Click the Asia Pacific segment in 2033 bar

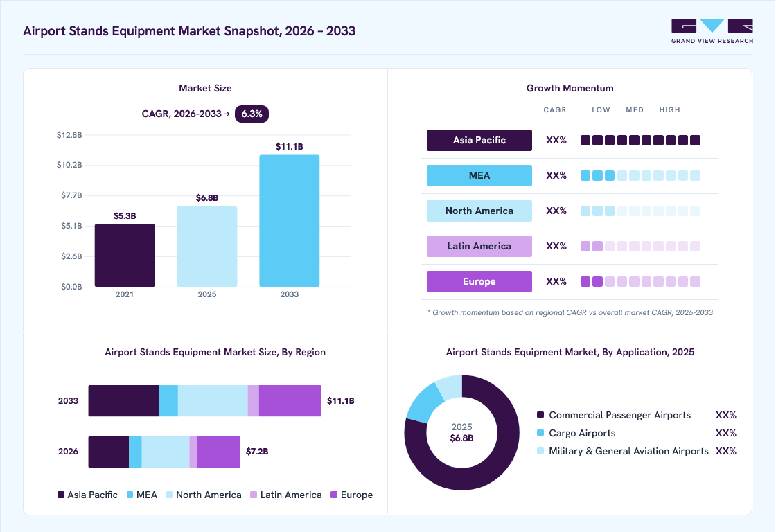point(124,401)
